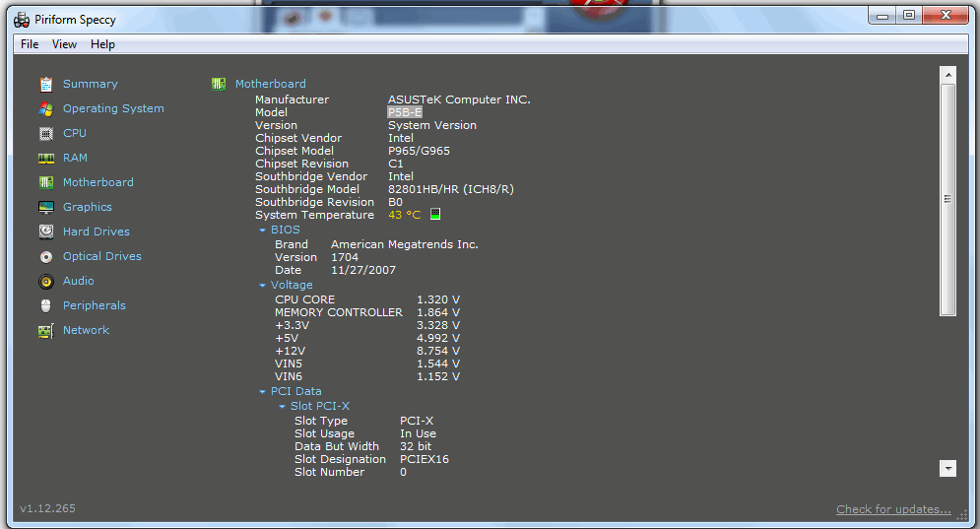Click the Optical Drives disc icon
The width and height of the screenshot is (980, 529).
pyautogui.click(x=46, y=257)
